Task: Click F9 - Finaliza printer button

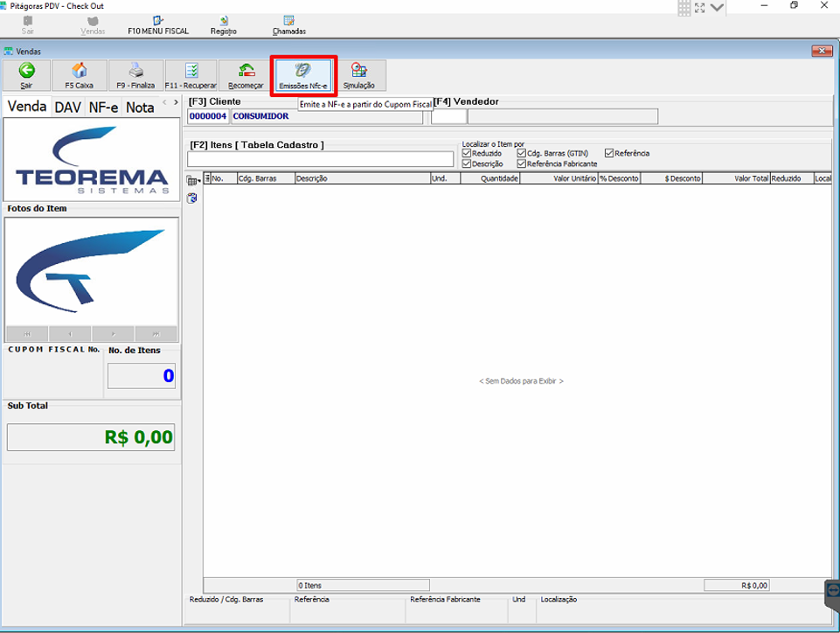Action: [x=135, y=75]
